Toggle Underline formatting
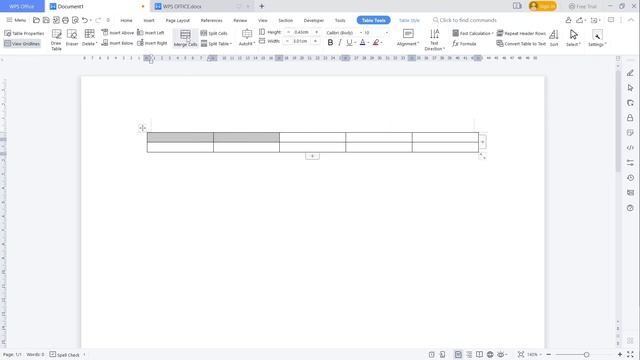The width and height of the screenshot is (640, 360). (349, 42)
